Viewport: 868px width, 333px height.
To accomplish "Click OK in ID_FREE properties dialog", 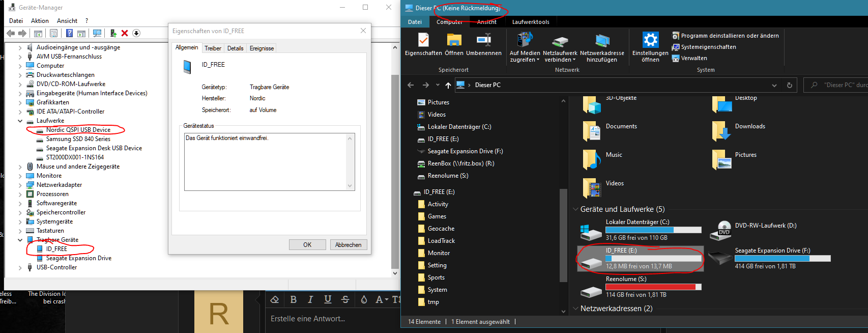I will (x=307, y=245).
